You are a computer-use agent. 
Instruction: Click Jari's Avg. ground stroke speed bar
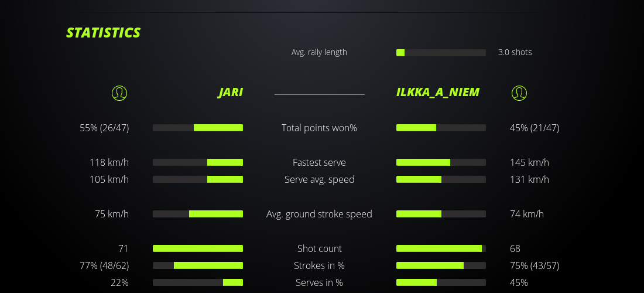(198, 214)
